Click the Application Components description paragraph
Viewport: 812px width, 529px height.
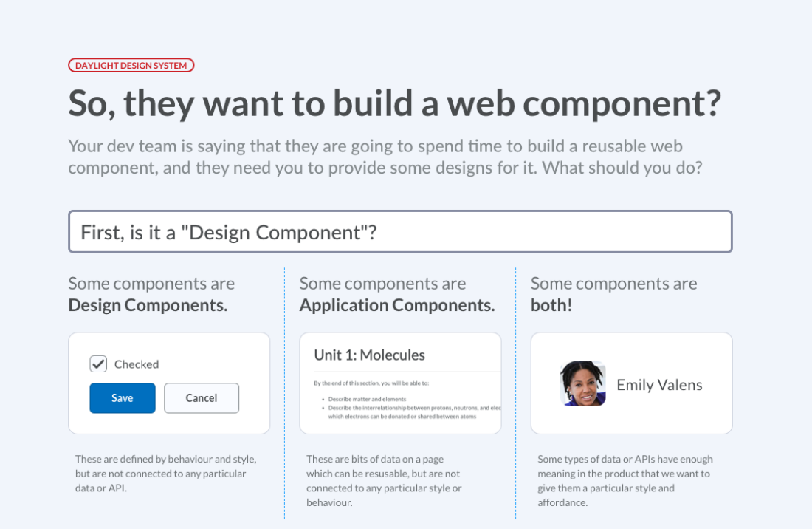(x=384, y=481)
